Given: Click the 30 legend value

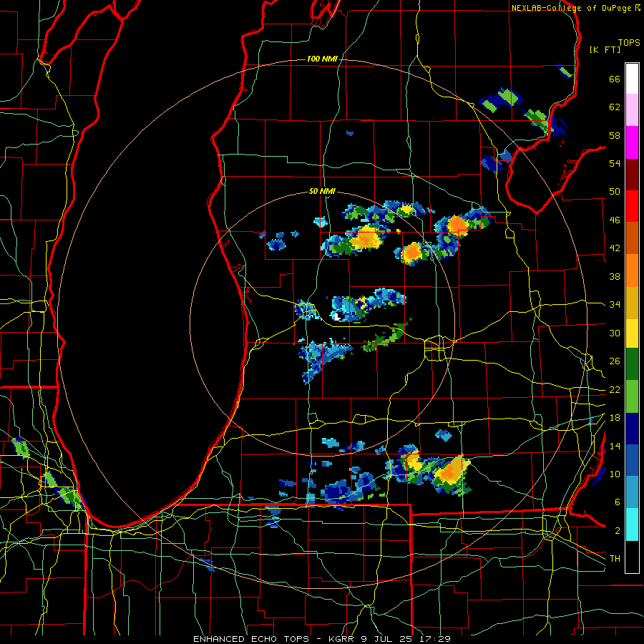Looking at the screenshot, I should (x=615, y=333).
